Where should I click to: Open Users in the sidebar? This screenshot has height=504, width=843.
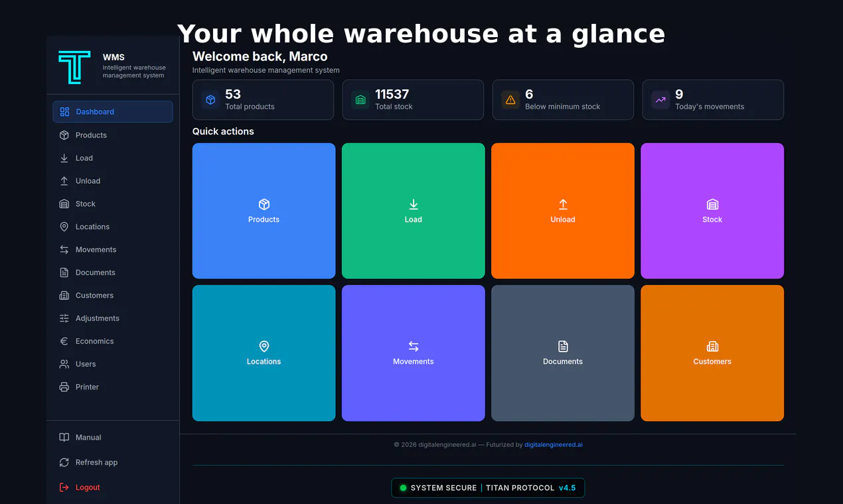pos(113,364)
